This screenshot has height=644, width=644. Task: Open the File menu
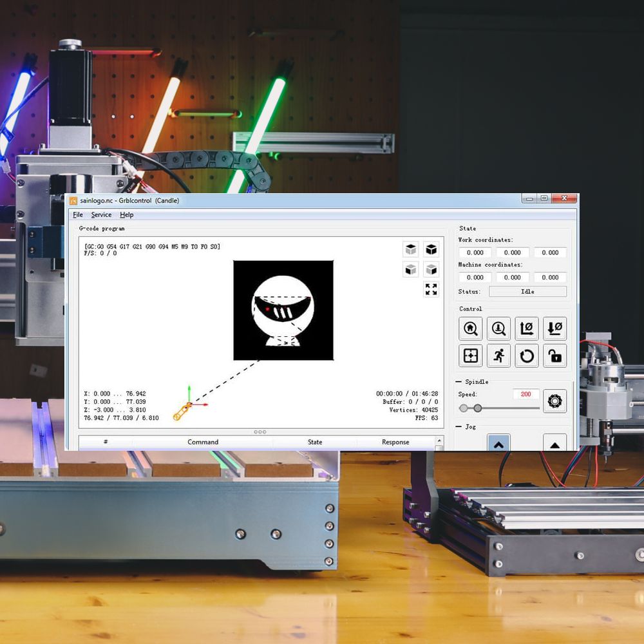click(x=77, y=214)
